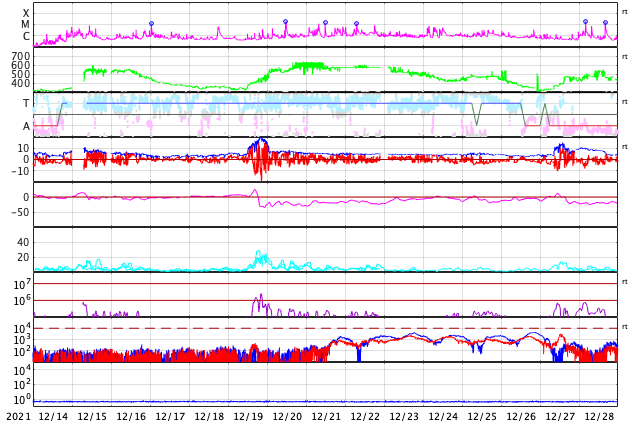Click the '12/18' date label
The width and height of the screenshot is (634, 424).
[x=209, y=416]
